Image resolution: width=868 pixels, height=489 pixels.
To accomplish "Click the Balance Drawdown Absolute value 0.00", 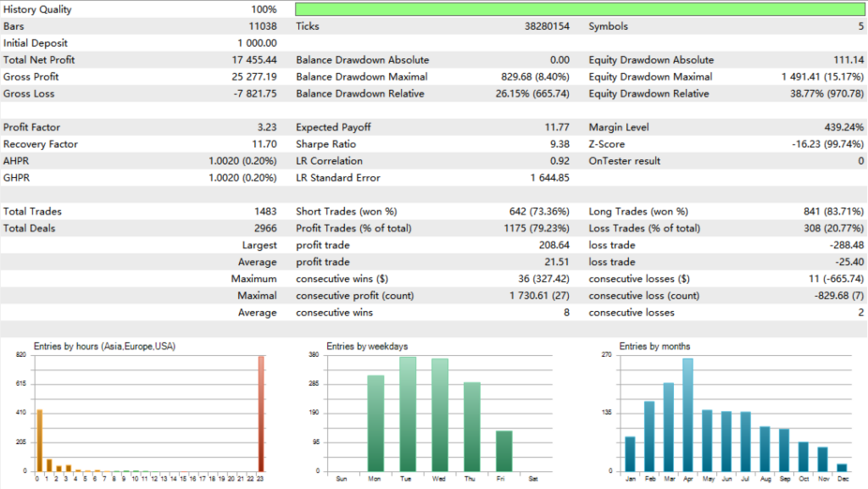I will [x=559, y=59].
